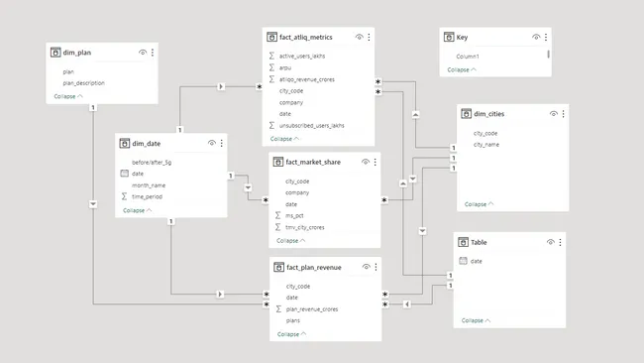The image size is (644, 363).
Task: Toggle visibility eye on fact_plan_revenue
Action: point(366,267)
